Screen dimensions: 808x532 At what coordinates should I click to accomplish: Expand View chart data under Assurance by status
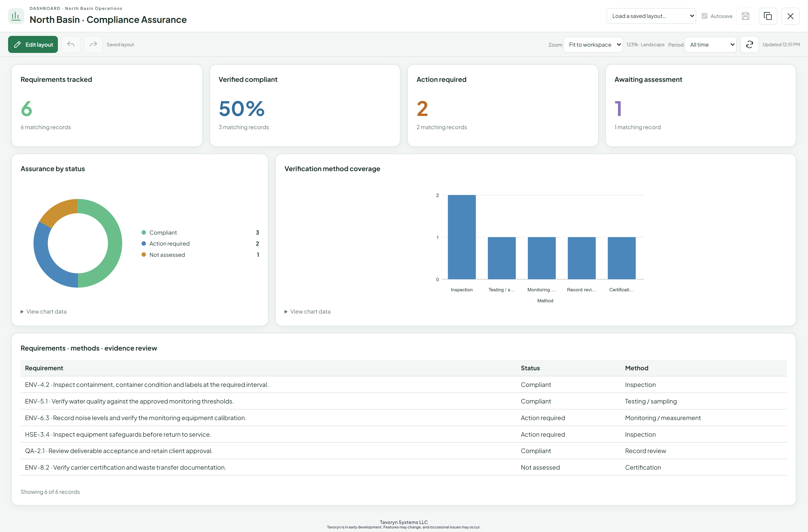tap(44, 312)
